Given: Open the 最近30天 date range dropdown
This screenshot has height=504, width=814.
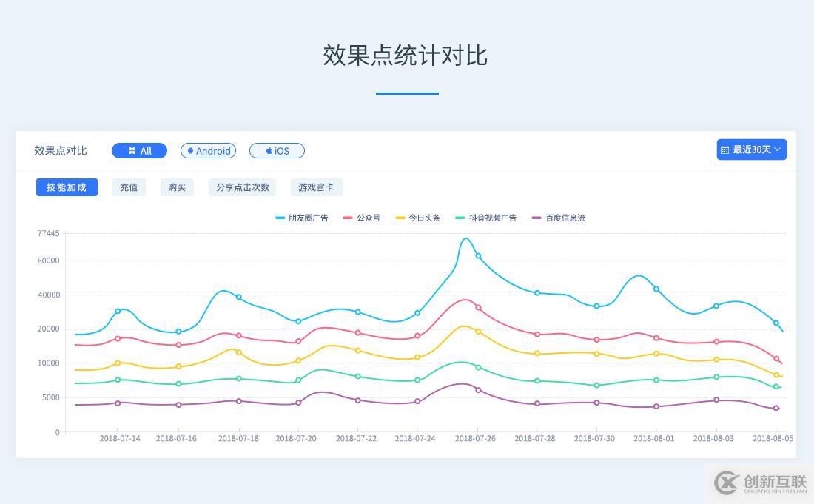Looking at the screenshot, I should (x=751, y=149).
